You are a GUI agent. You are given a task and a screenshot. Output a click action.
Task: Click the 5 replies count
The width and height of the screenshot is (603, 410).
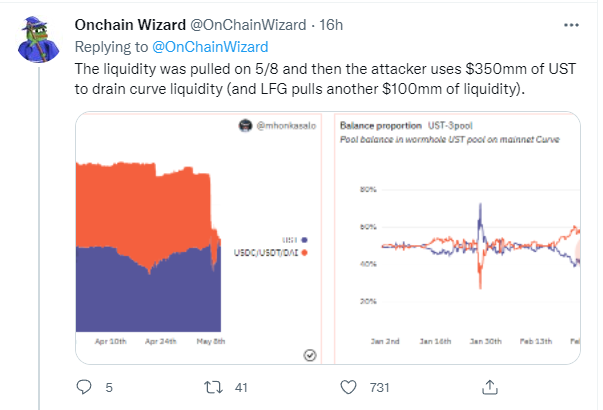tap(109, 386)
